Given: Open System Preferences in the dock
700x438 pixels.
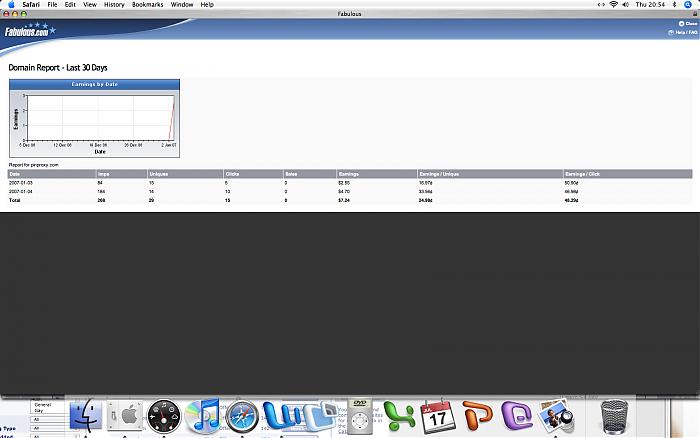Looking at the screenshot, I should point(125,416).
